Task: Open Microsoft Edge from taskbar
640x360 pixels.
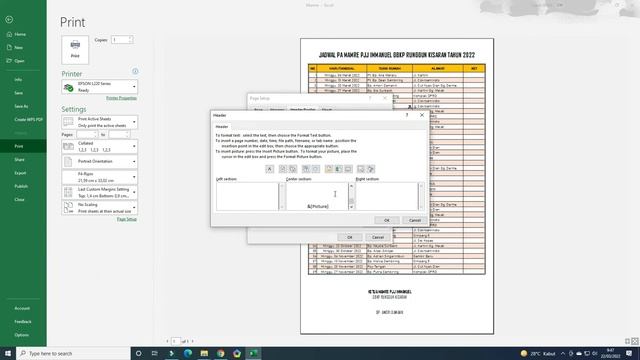Action: (x=188, y=353)
